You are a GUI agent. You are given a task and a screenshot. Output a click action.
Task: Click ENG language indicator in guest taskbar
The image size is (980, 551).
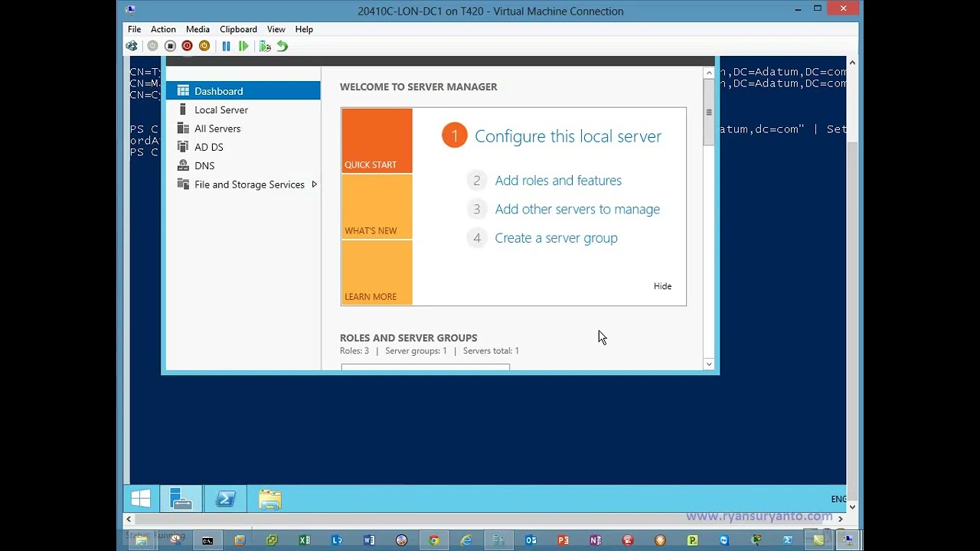[x=838, y=499]
